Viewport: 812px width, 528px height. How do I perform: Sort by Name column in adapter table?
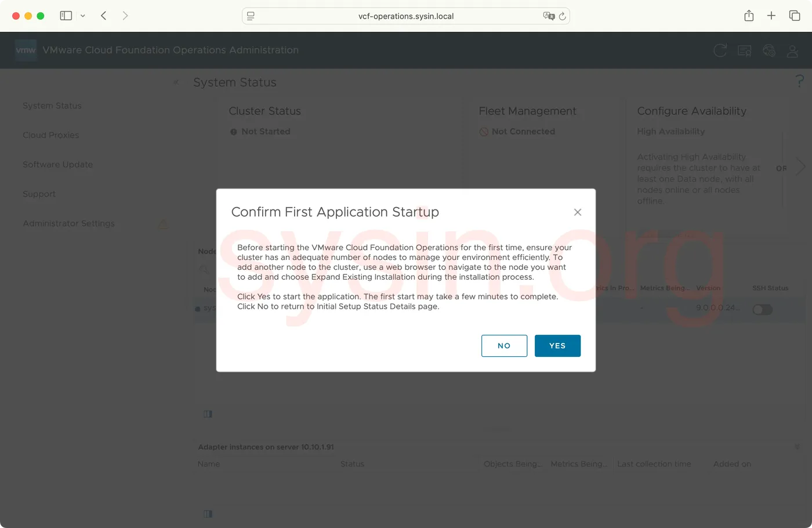209,464
